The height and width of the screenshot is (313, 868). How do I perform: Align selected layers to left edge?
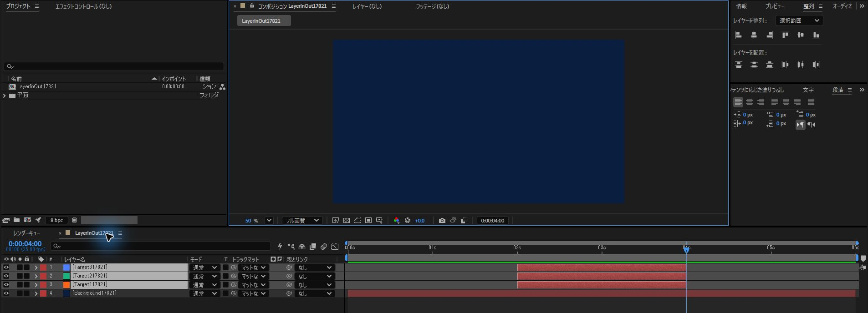[739, 35]
